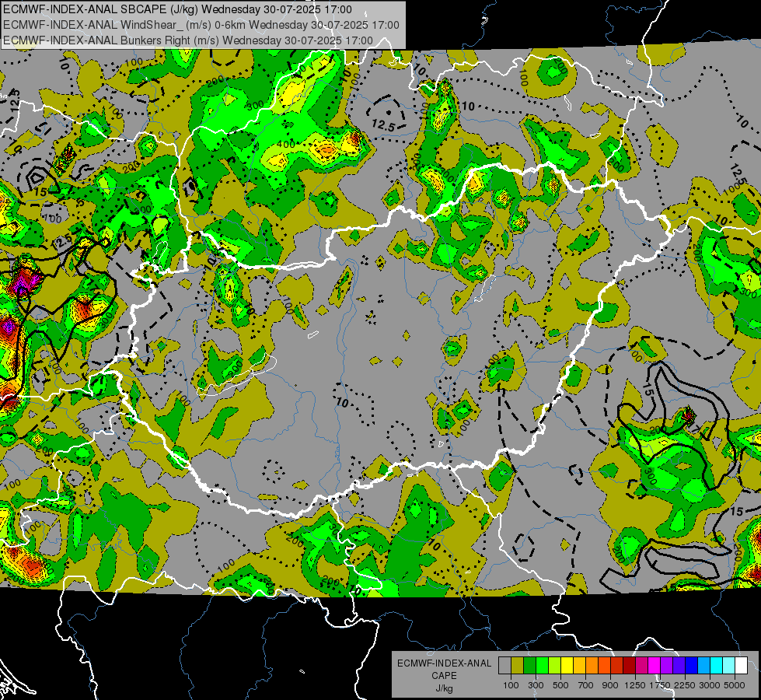Click the J/kg unit label in legend
The width and height of the screenshot is (761, 700).
(x=444, y=688)
